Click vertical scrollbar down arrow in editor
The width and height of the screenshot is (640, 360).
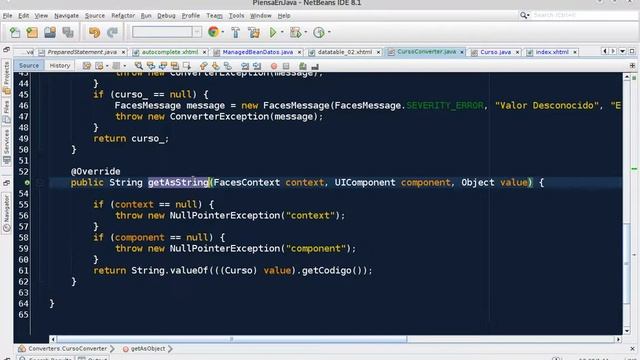(x=627, y=331)
